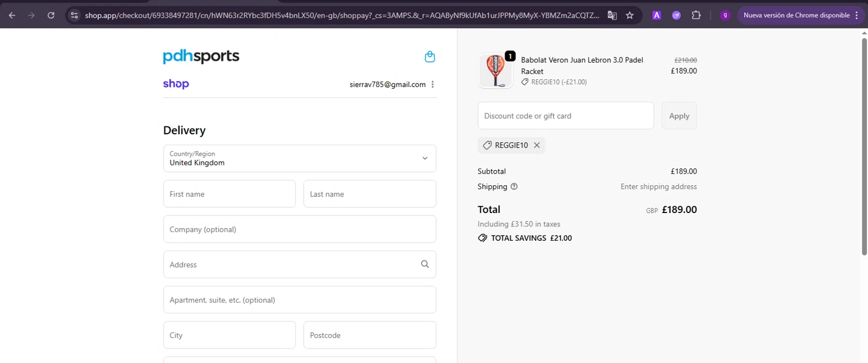
Task: Click the Babolat racket product thumbnail
Action: tap(496, 71)
